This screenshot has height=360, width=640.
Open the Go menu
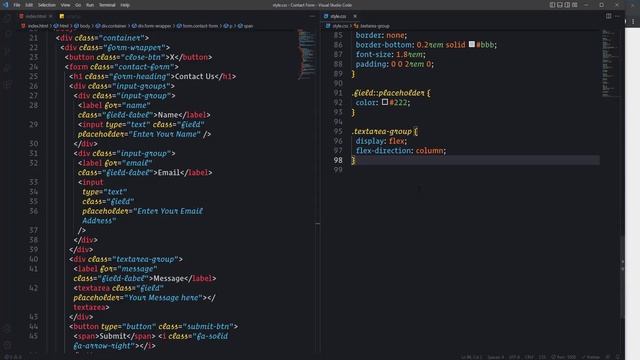click(x=78, y=5)
